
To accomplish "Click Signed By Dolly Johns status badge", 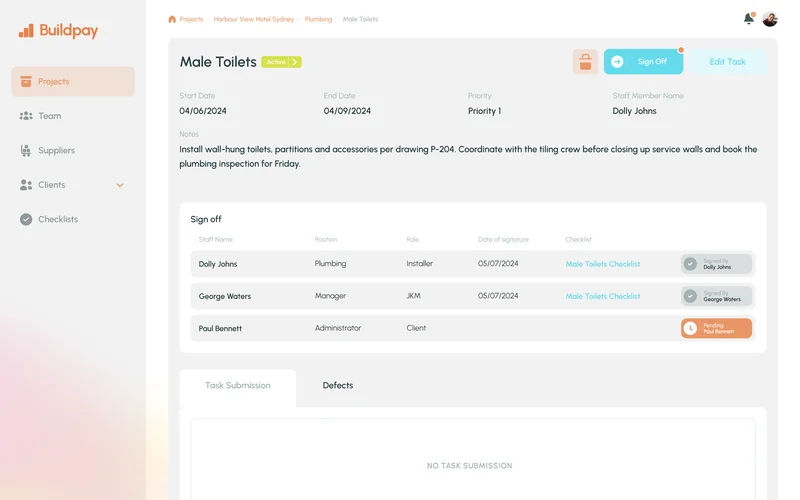I will pos(716,264).
